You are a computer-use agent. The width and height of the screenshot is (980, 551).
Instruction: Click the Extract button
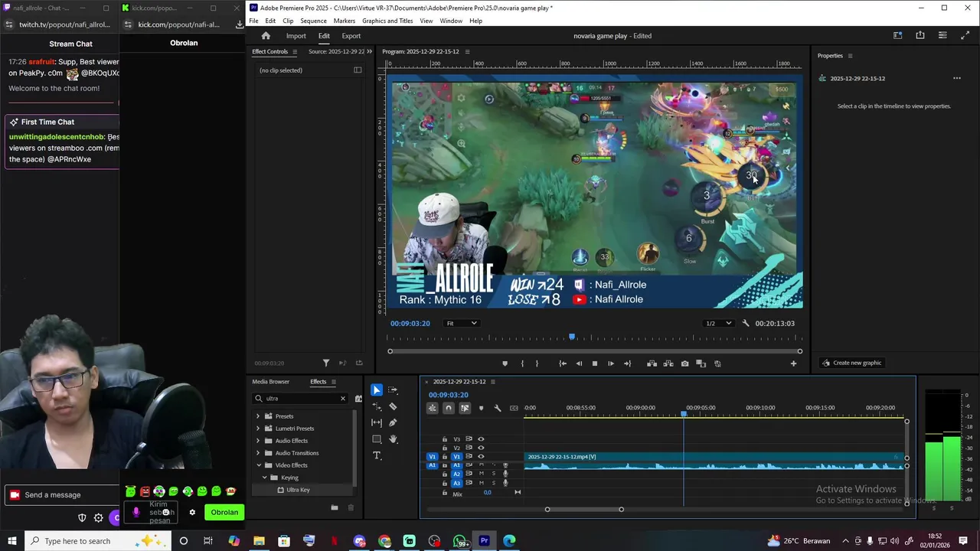coord(668,364)
